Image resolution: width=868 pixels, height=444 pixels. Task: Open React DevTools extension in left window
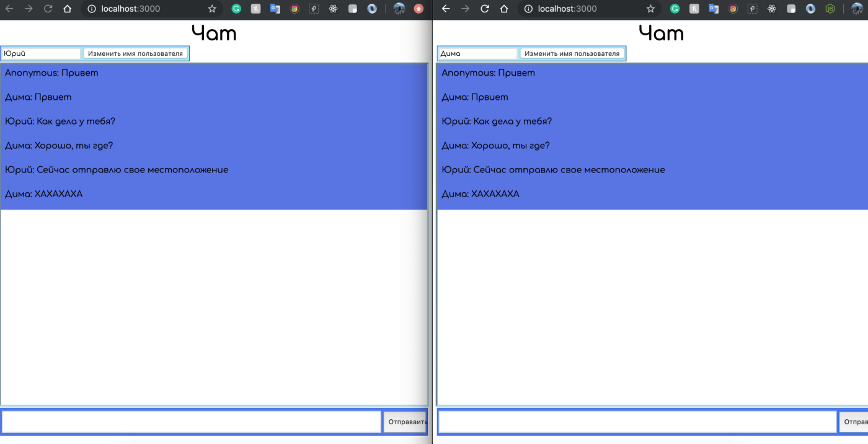(x=333, y=9)
